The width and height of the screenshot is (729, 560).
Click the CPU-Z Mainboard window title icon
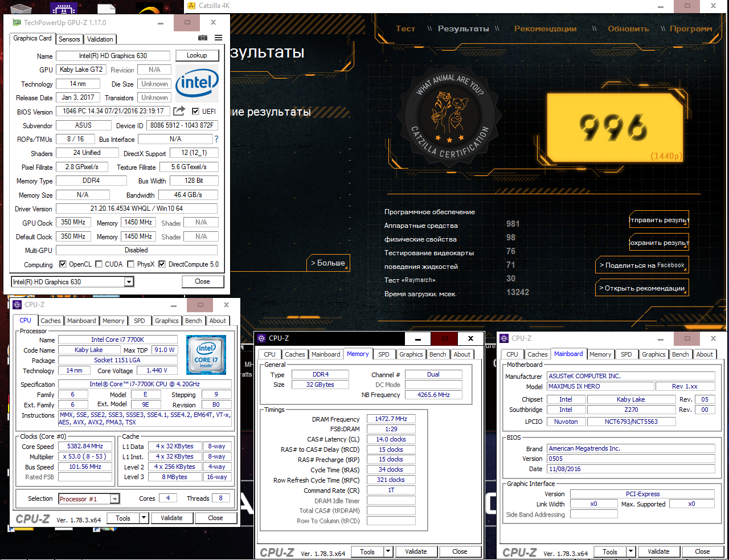click(505, 338)
